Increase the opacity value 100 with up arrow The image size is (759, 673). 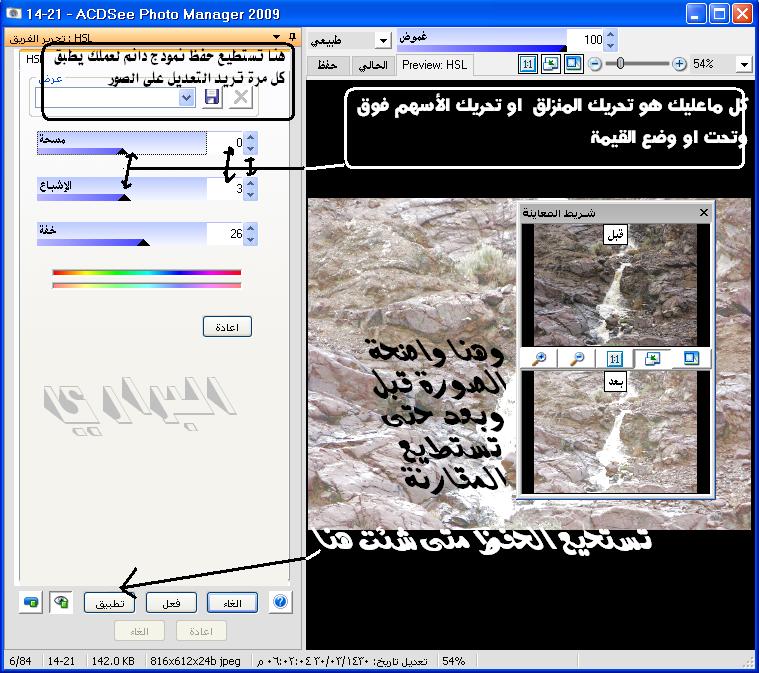pos(610,35)
